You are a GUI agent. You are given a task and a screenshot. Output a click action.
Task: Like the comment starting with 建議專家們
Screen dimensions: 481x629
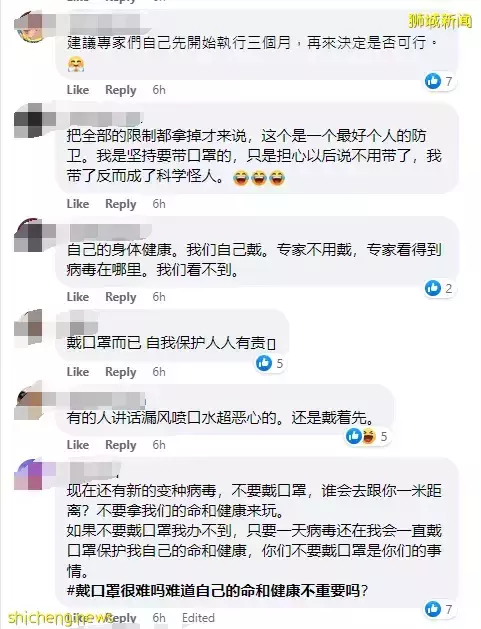pyautogui.click(x=78, y=90)
